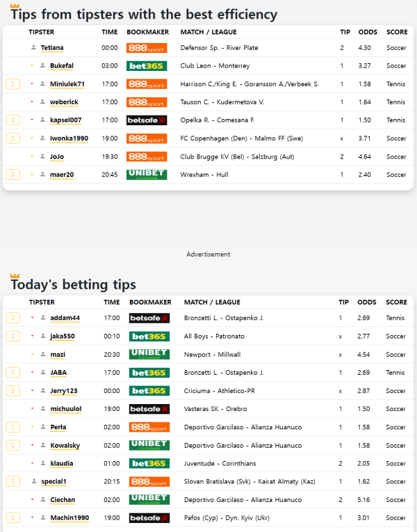The width and height of the screenshot is (417, 532).
Task: Click the user avatar icon beside Tetiana
Action: pyautogui.click(x=33, y=48)
